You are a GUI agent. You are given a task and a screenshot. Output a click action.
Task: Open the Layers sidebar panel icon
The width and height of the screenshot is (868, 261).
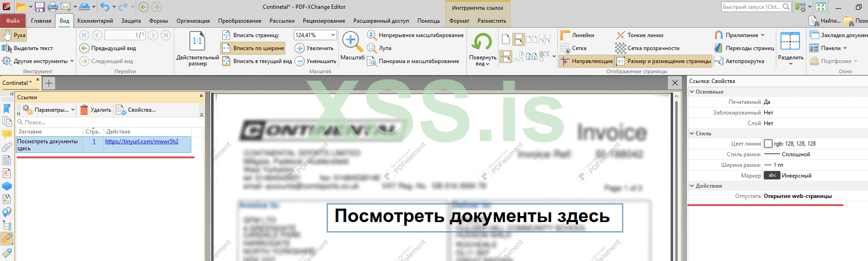tap(7, 186)
